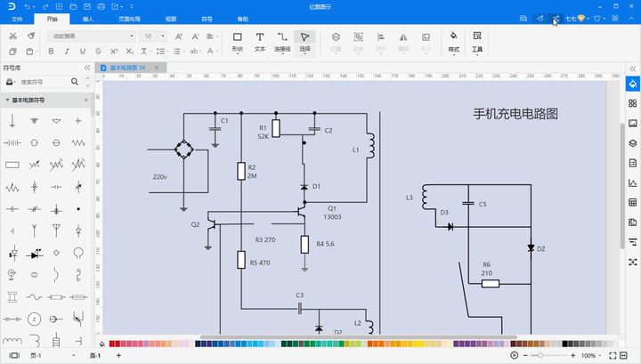This screenshot has width=641, height=364.
Task: Activate the 选择 pointer tool
Action: click(304, 41)
